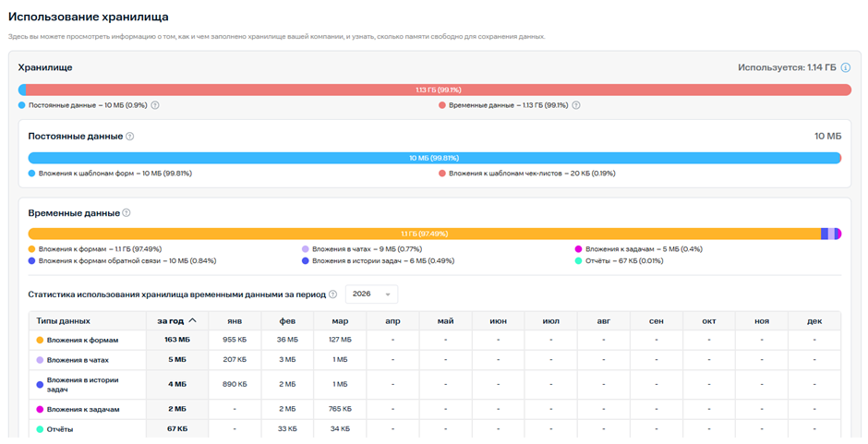Click the info icon beside "Используется: 1.14 ГБ"

click(x=845, y=68)
